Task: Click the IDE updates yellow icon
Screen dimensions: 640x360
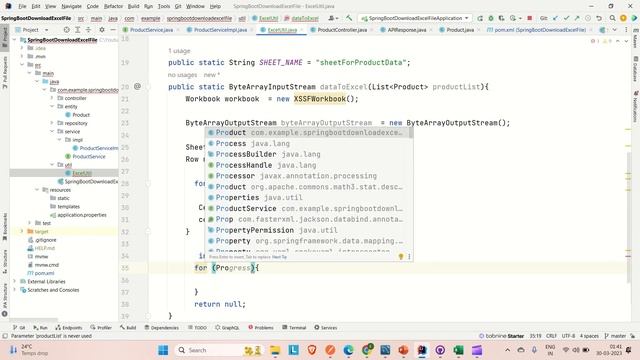Action: pos(623,18)
